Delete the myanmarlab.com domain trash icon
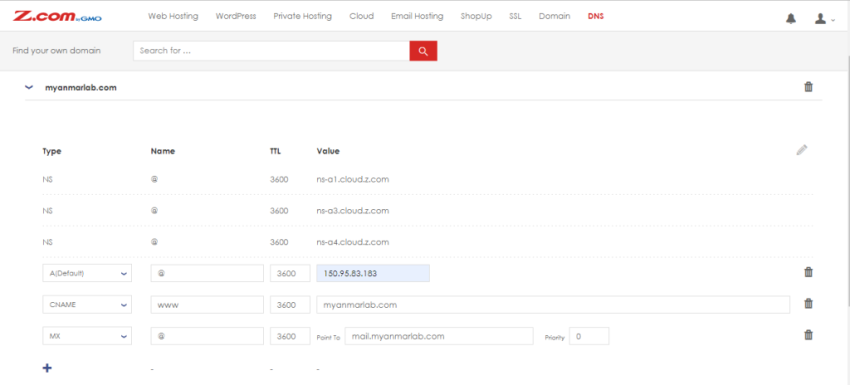The image size is (850, 385). [808, 87]
